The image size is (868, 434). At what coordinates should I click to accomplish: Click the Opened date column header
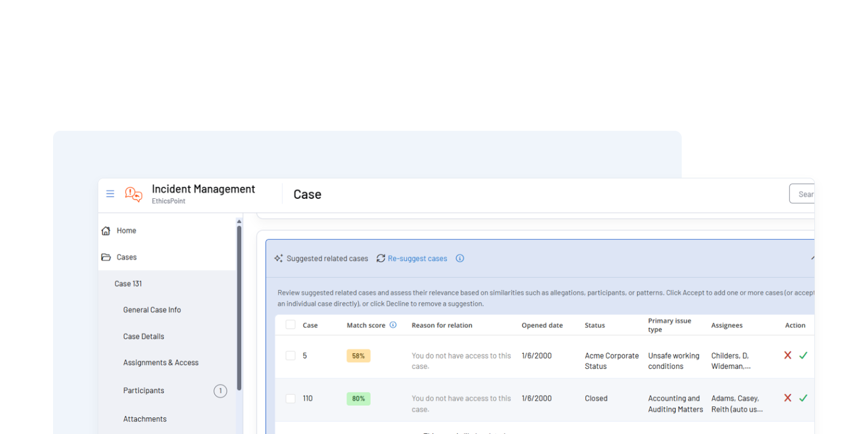point(542,325)
